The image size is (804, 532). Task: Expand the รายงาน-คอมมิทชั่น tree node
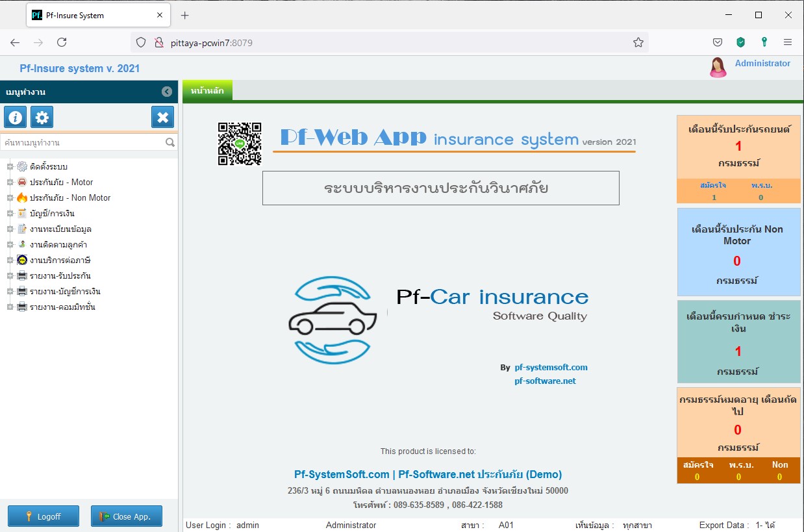coord(10,307)
